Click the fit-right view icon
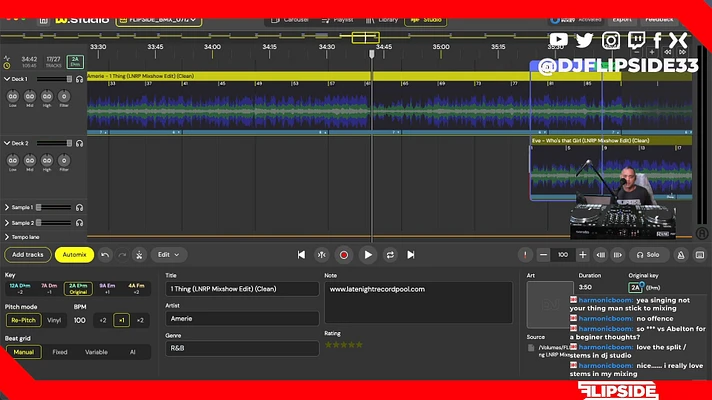 tap(618, 255)
